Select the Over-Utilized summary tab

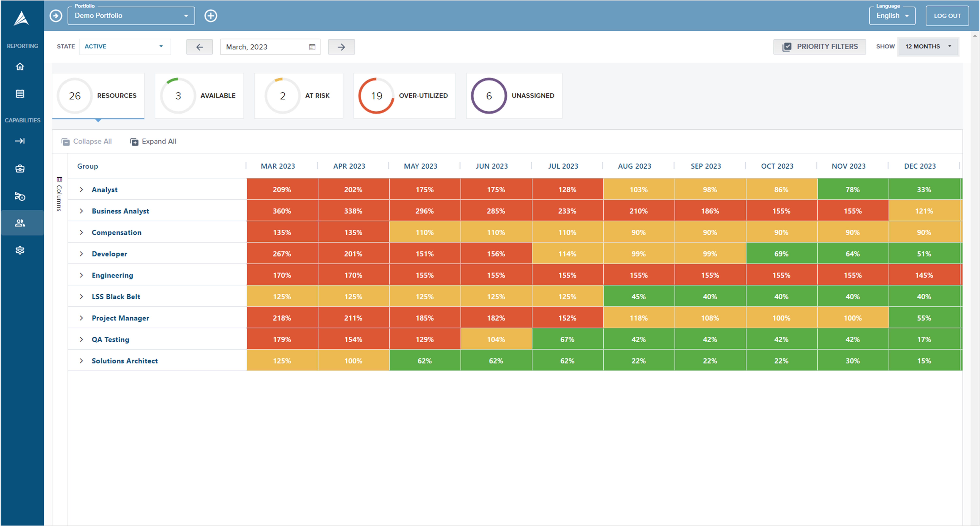click(x=404, y=96)
